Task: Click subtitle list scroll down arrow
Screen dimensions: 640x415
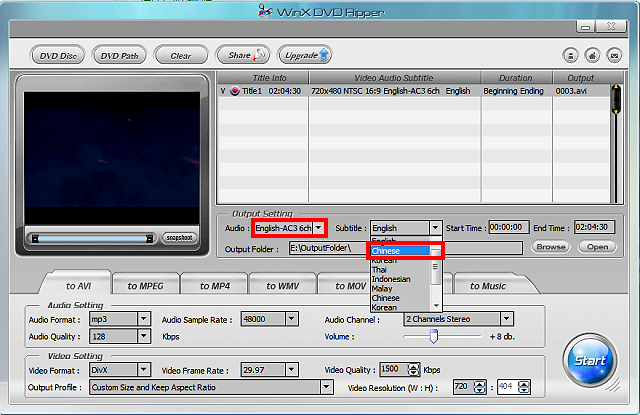Action: [436, 306]
